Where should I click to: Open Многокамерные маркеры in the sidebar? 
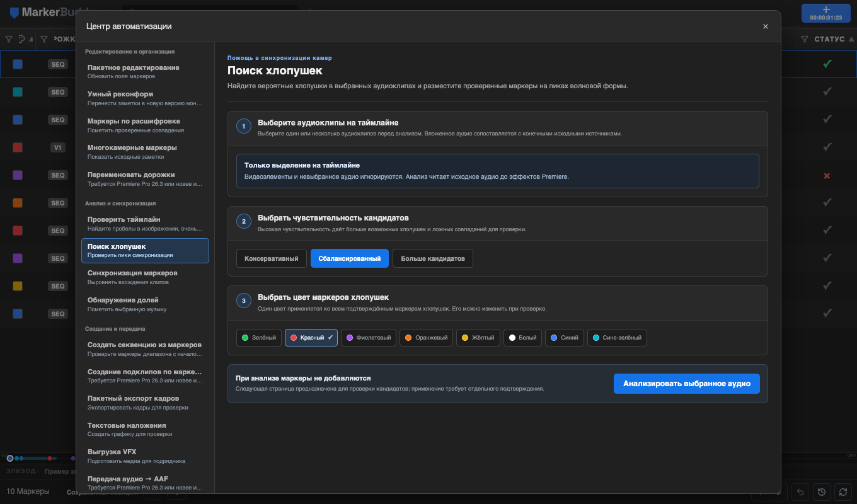tap(145, 151)
